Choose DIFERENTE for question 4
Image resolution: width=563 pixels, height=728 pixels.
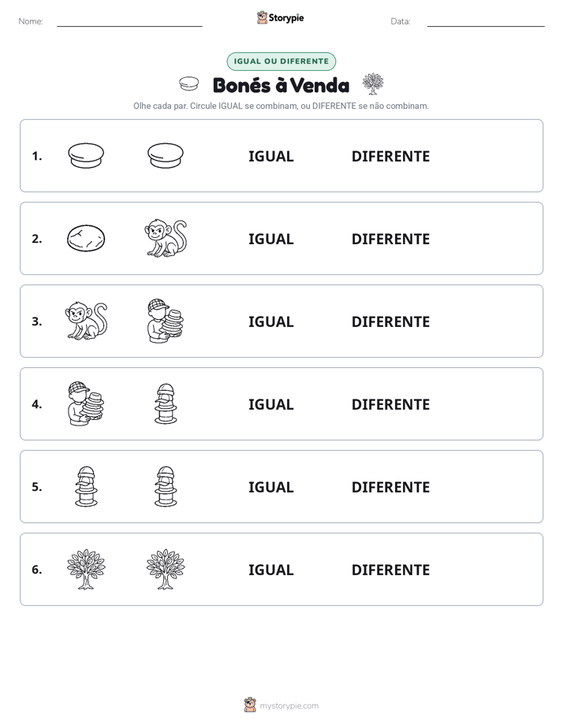[390, 404]
